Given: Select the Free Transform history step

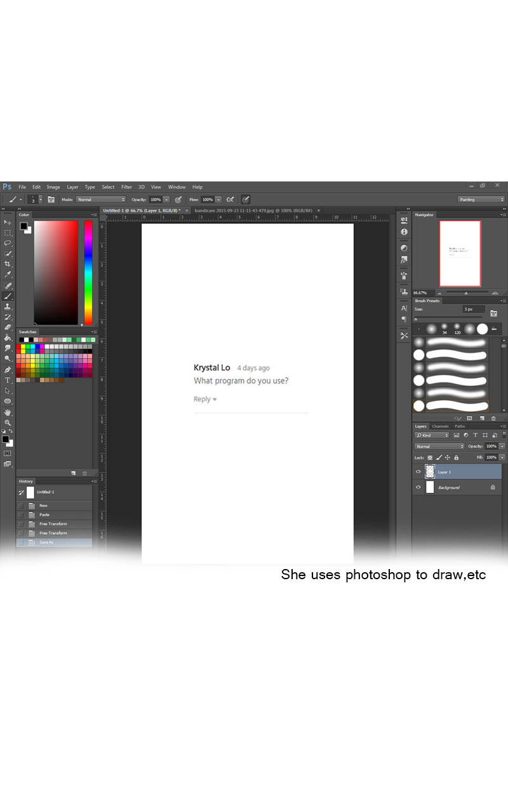Looking at the screenshot, I should (x=53, y=524).
